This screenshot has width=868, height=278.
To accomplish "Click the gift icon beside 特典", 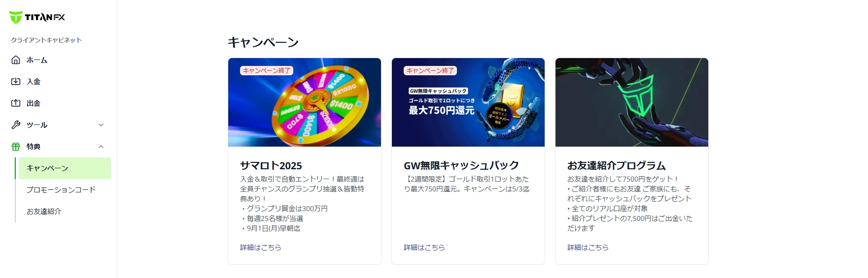I will tap(16, 147).
